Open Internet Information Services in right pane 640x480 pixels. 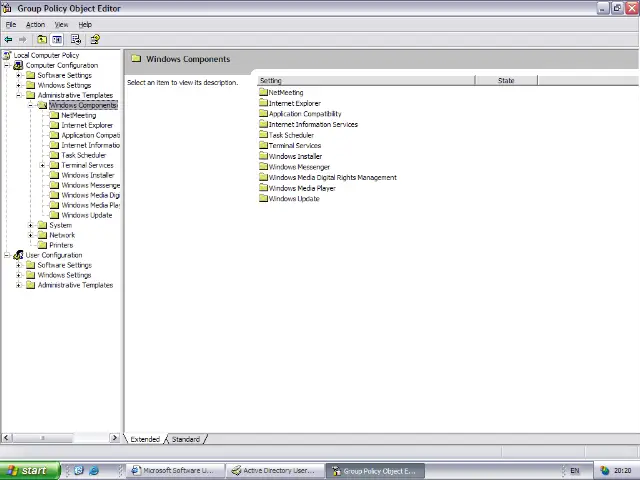click(x=313, y=124)
